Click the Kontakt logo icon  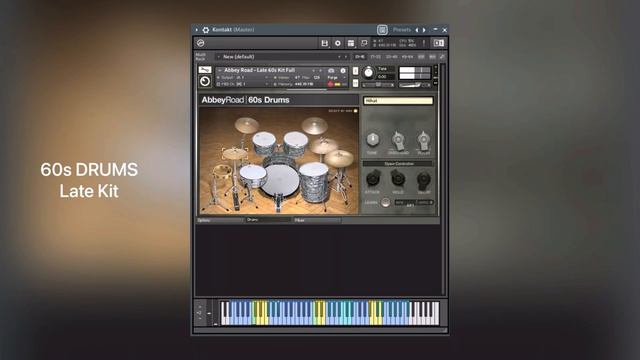[x=200, y=43]
